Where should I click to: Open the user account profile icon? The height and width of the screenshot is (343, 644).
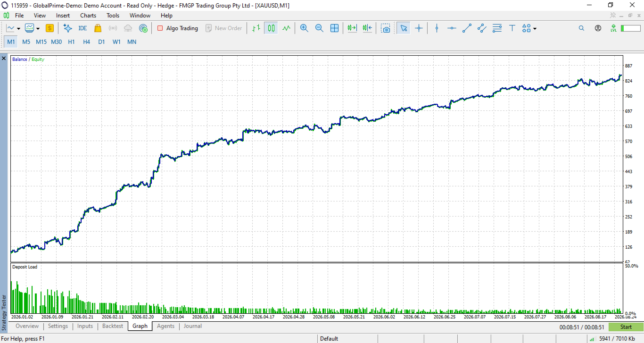point(598,28)
